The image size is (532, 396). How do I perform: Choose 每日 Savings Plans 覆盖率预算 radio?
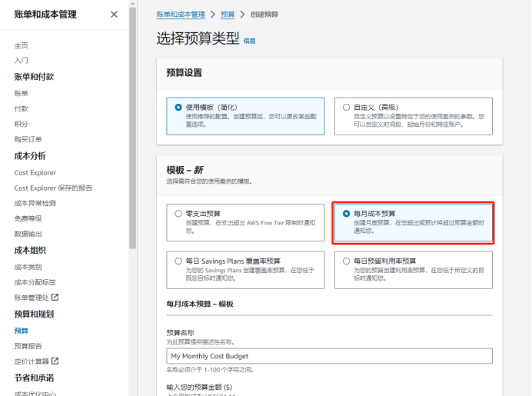[x=178, y=261]
